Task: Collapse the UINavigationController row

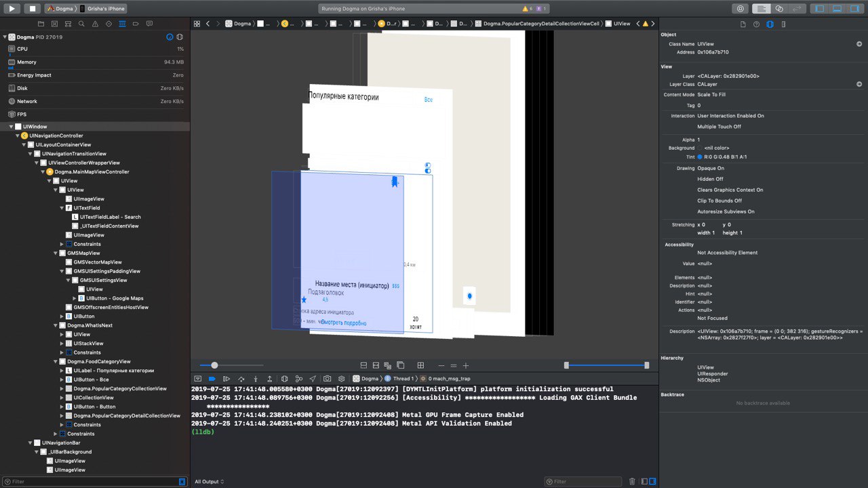Action: tap(17, 136)
